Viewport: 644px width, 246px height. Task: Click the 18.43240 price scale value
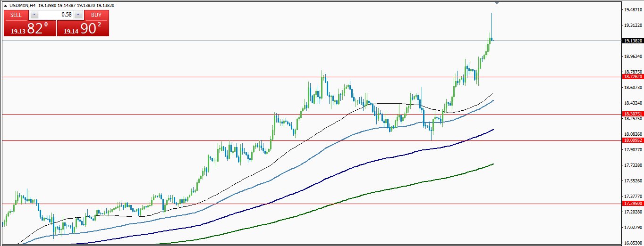pyautogui.click(x=633, y=103)
